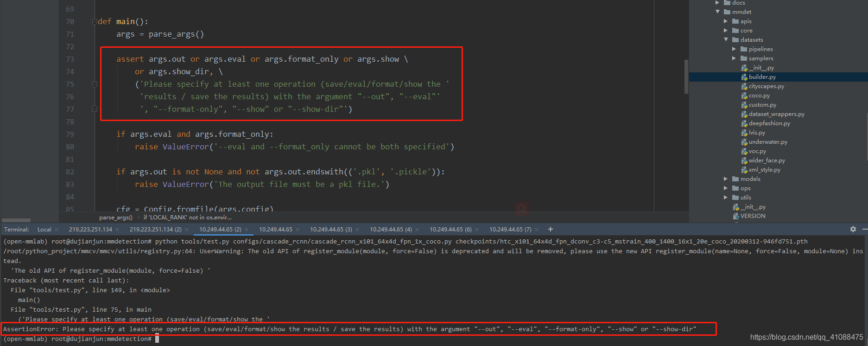The image size is (868, 346).
Task: Click the editor vertical scrollbar thumb
Action: 686,77
